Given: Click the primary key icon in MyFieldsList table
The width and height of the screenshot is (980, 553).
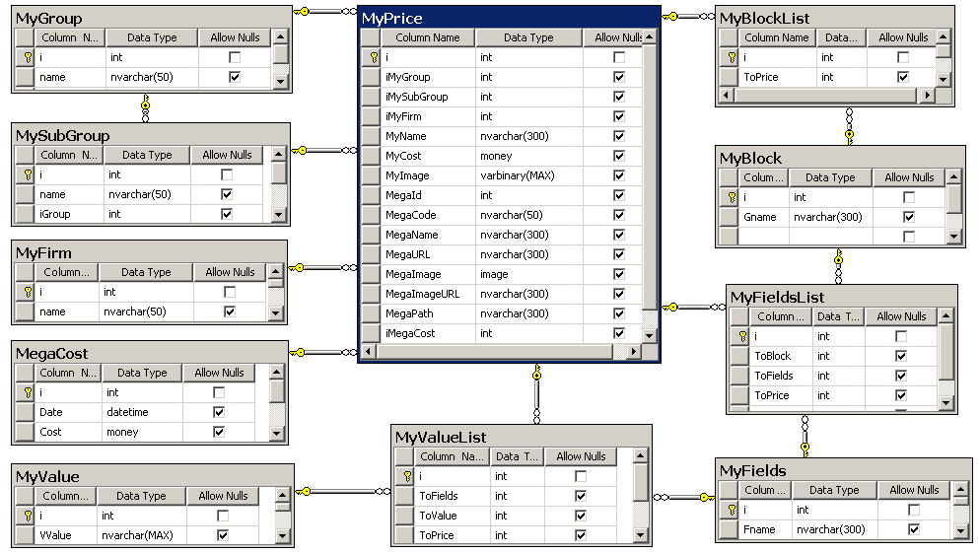Looking at the screenshot, I should tap(742, 336).
